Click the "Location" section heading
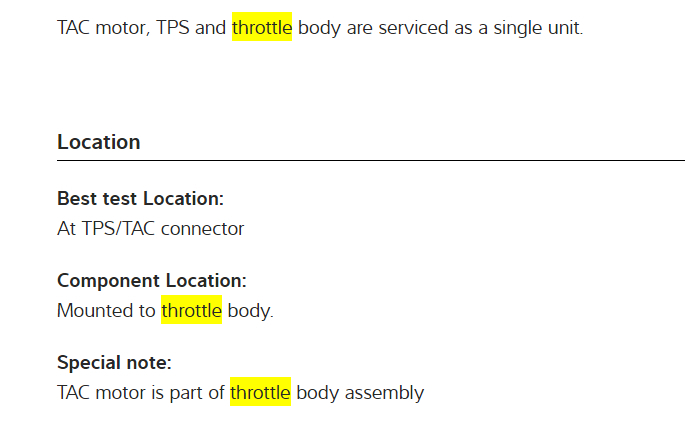 (x=99, y=142)
